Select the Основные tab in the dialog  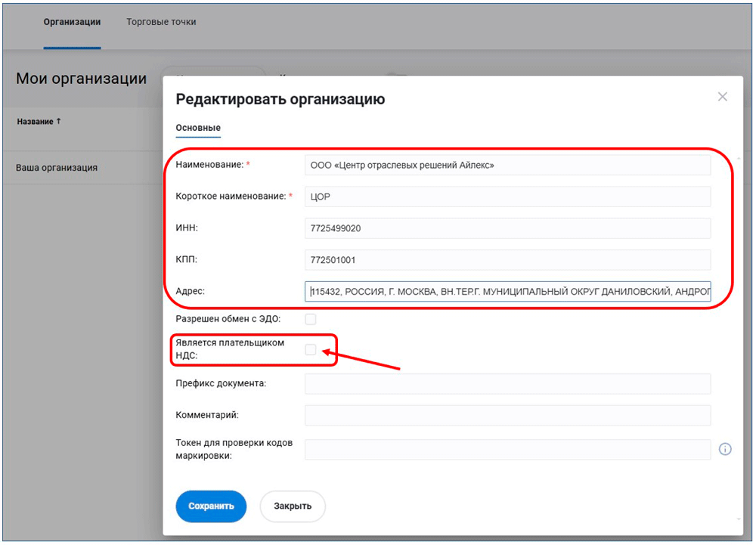198,128
